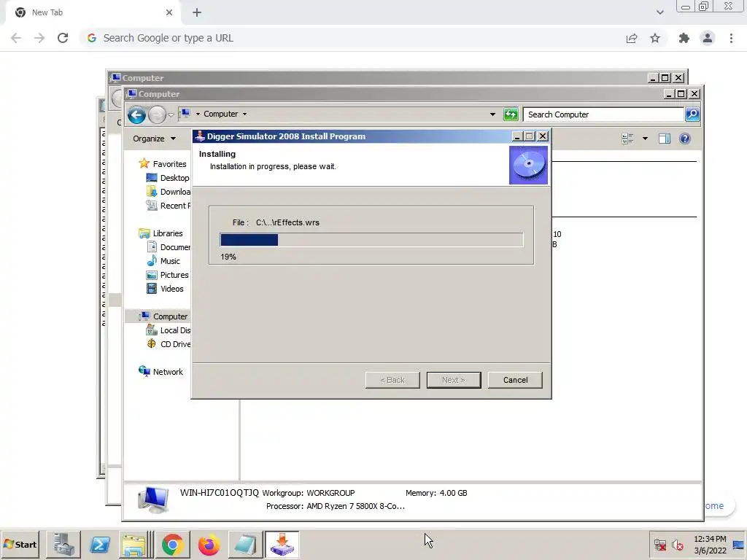Click the computer icon in details pane
The image size is (747, 560).
153,500
